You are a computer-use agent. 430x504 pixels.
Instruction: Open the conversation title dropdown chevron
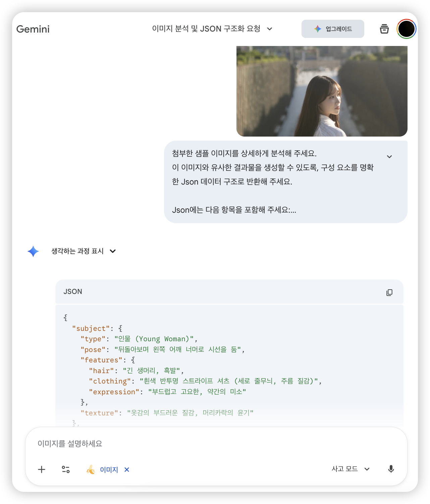pos(270,29)
